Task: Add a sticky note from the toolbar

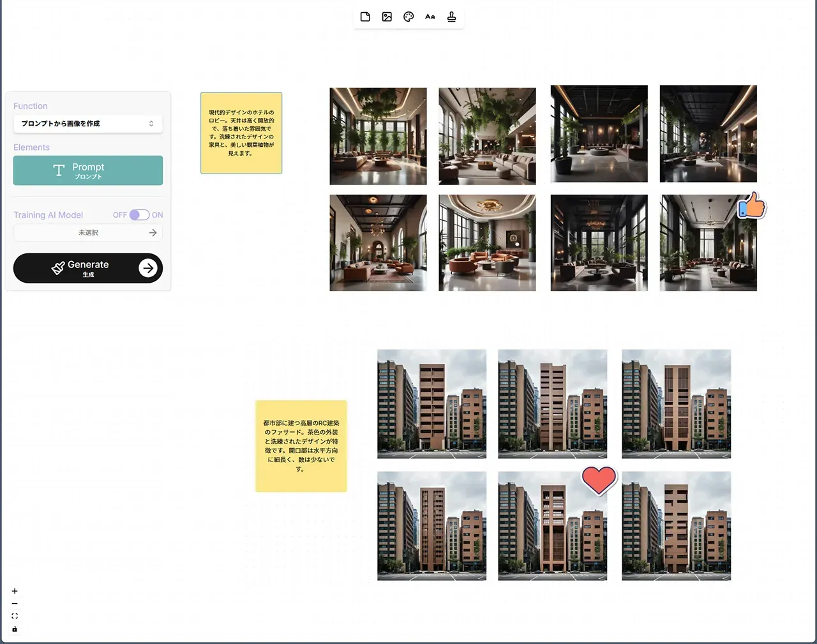Action: click(365, 17)
